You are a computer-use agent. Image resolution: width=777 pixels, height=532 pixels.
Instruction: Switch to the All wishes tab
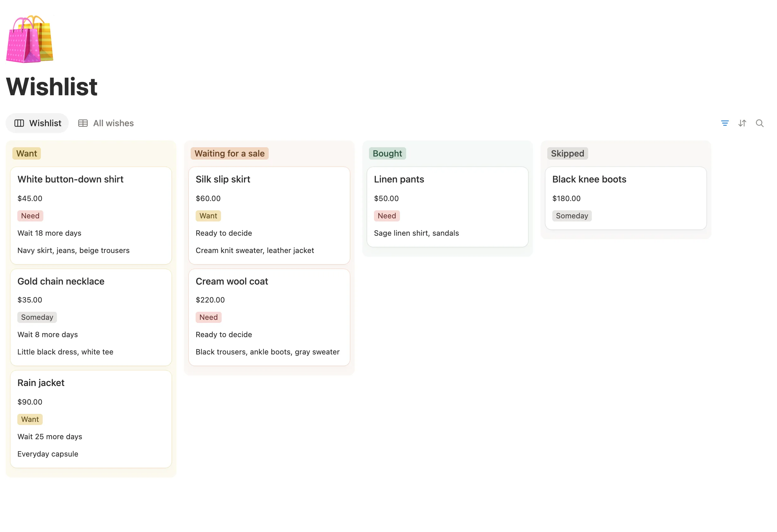106,123
